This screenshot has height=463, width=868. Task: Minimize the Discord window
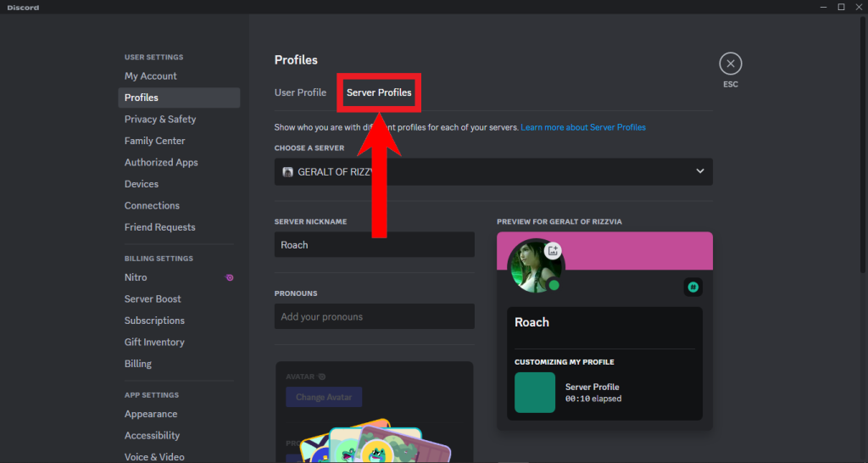click(823, 7)
